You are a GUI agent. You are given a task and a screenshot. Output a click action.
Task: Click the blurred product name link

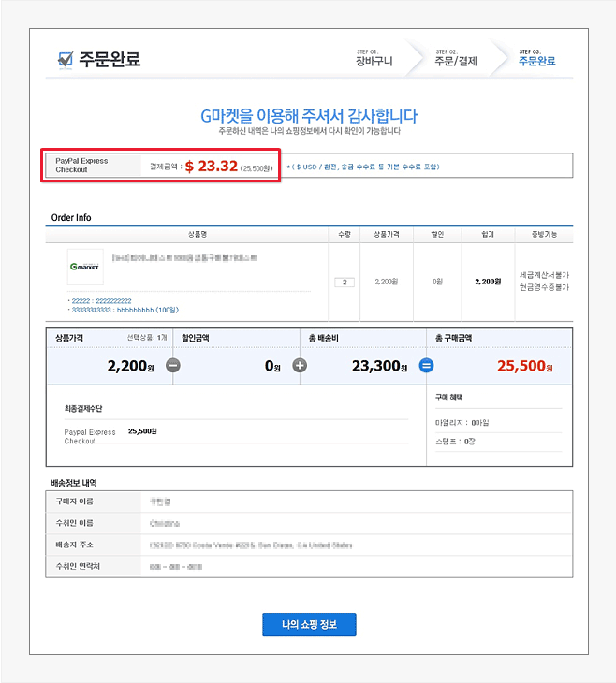click(184, 258)
